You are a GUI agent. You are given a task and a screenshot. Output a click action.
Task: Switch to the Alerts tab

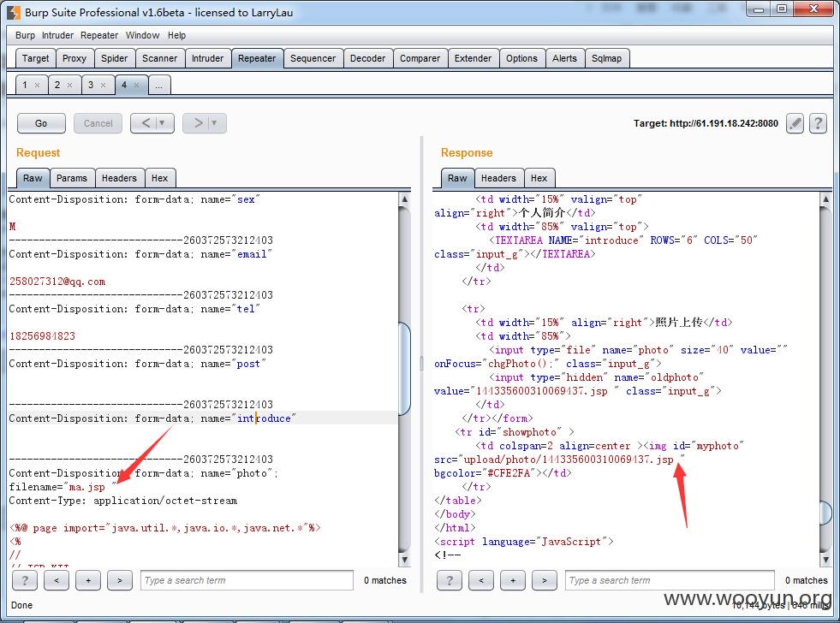[564, 58]
